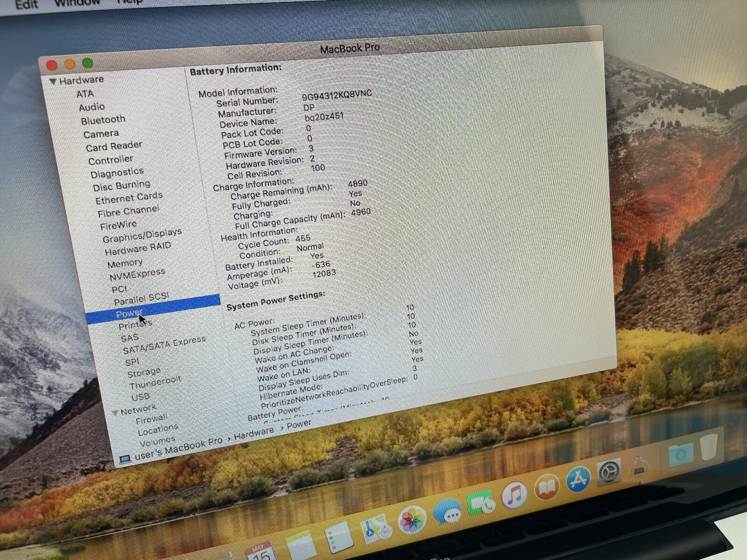Select Audio in the sidebar
747x560 pixels.
point(92,107)
